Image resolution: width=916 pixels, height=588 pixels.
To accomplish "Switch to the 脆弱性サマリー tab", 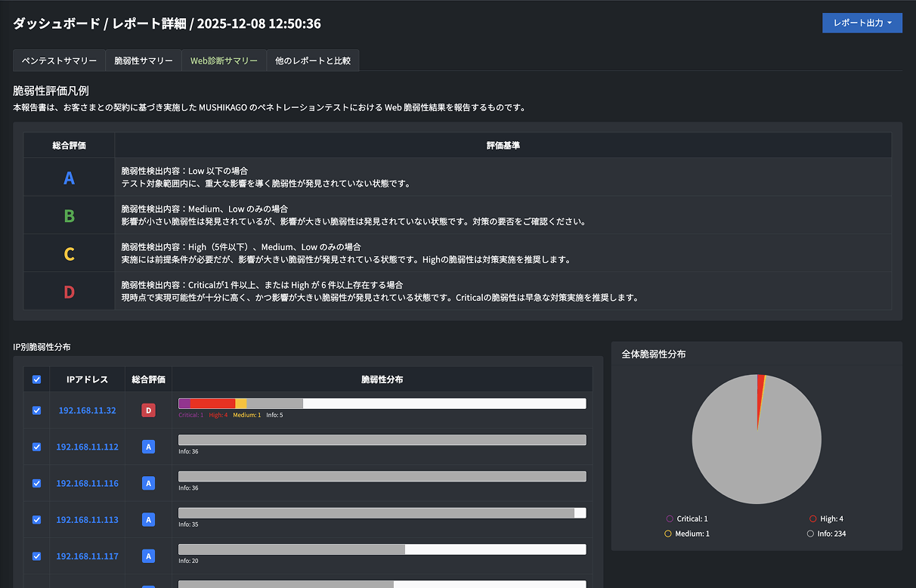I will (x=143, y=60).
